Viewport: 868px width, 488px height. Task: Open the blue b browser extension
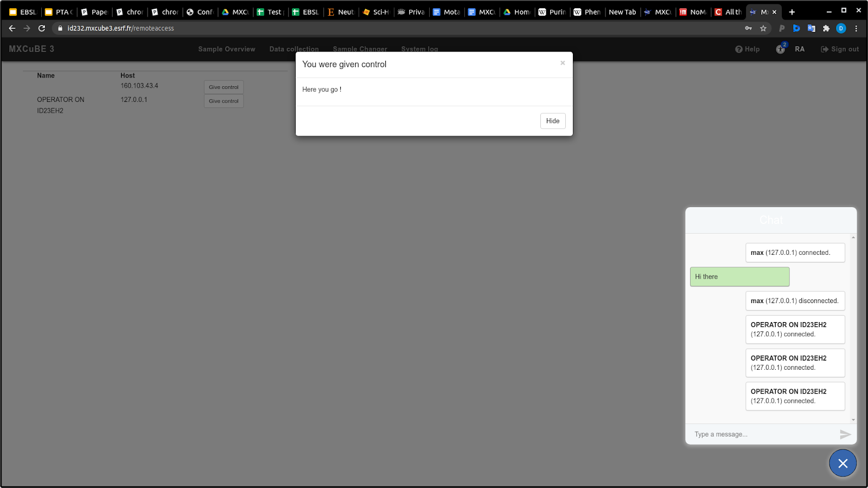click(796, 28)
